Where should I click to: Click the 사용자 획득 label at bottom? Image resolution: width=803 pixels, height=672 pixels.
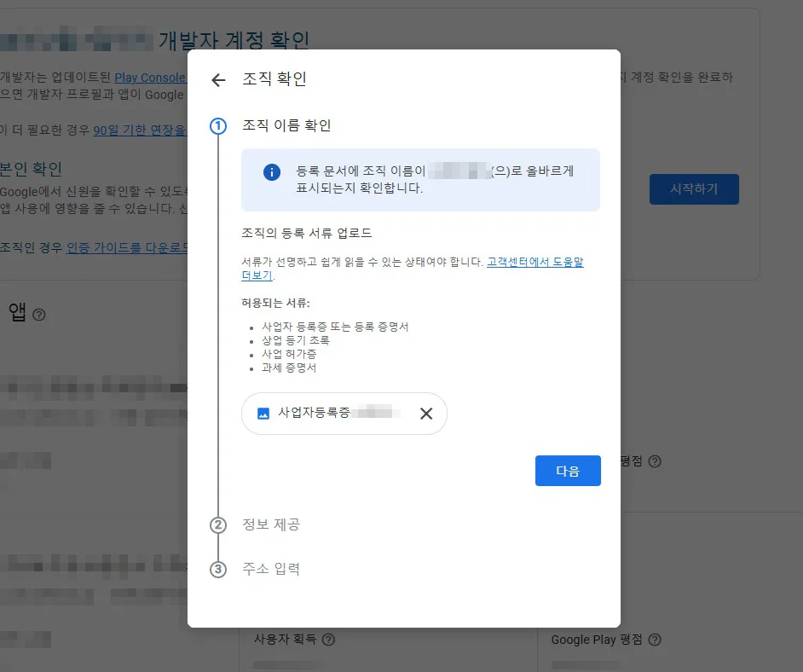(286, 640)
